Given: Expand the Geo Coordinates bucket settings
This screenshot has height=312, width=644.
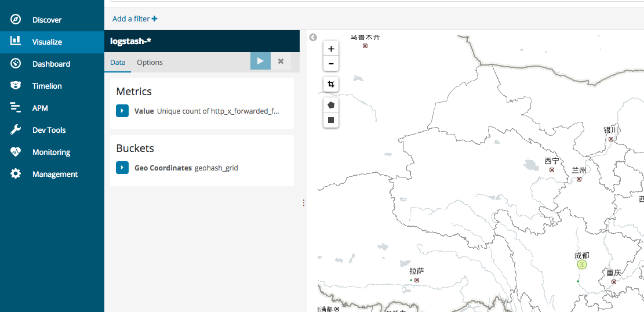Looking at the screenshot, I should point(122,168).
